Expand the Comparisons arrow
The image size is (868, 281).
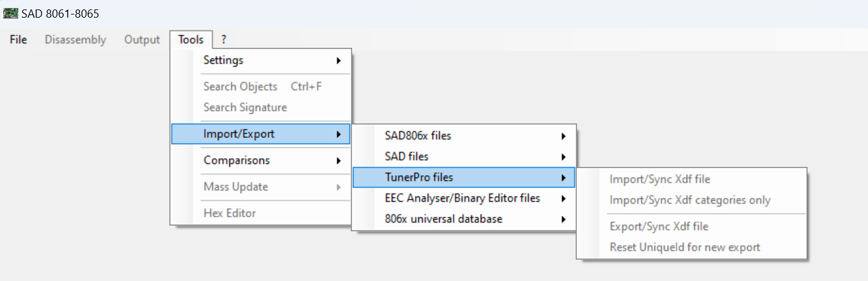click(x=339, y=161)
